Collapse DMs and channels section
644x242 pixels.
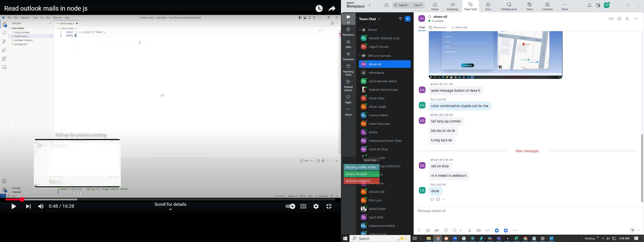pos(360,56)
